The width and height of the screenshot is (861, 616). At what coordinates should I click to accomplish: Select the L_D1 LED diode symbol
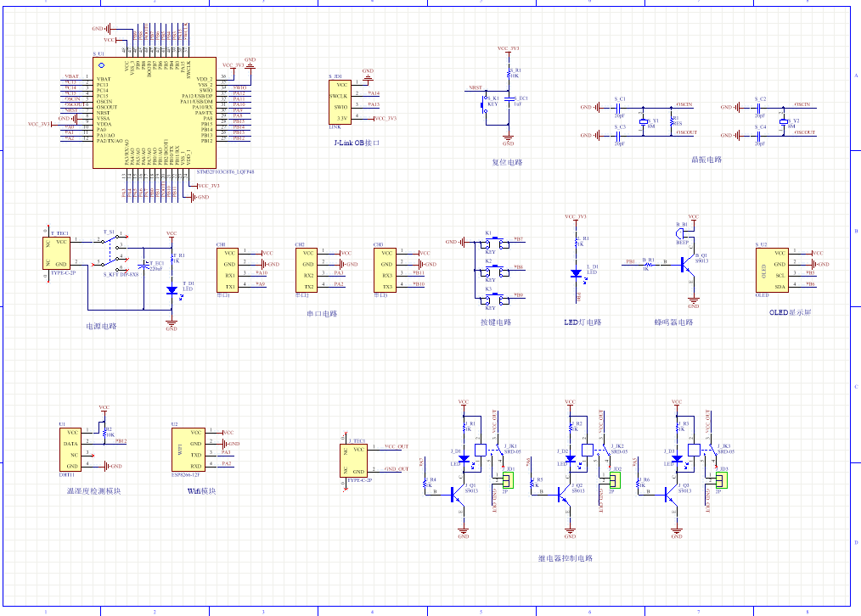tap(577, 272)
